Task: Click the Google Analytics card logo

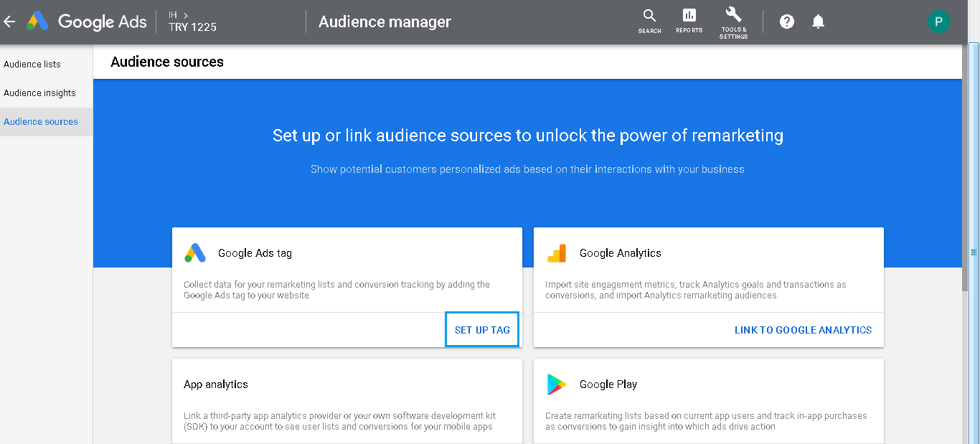Action: coord(557,252)
